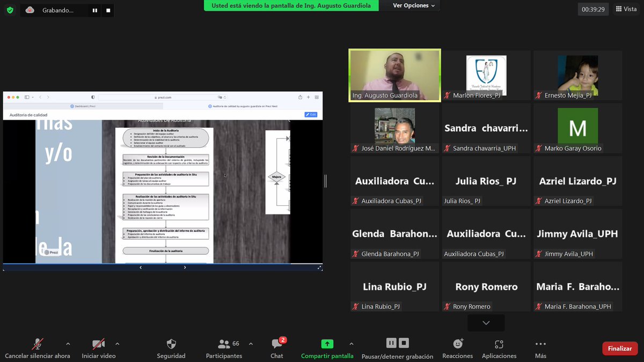
Task: Click Safari back arrow in shared screen
Action: point(40,97)
